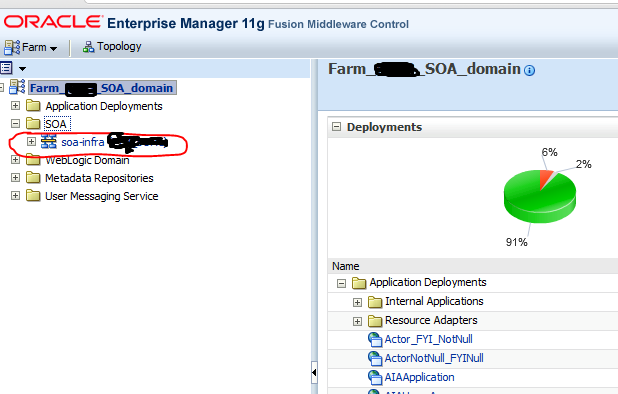
Task: Expand the WebLogic Domain node
Action: point(15,160)
